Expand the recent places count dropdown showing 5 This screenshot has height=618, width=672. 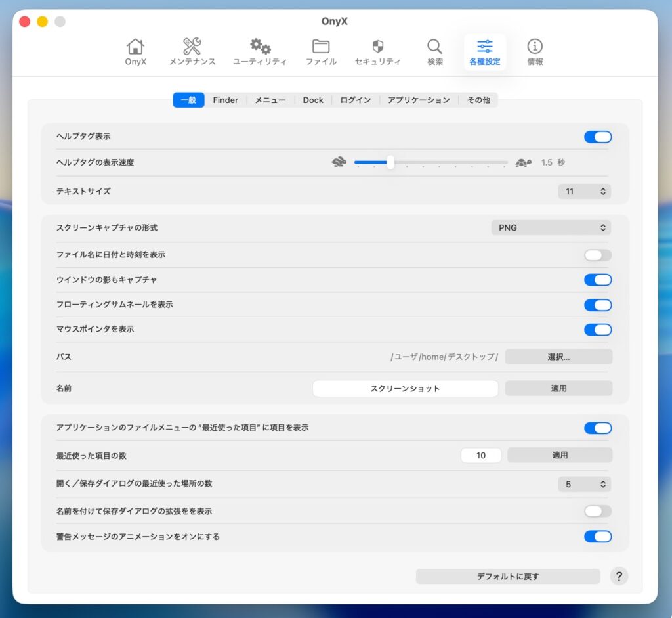[x=584, y=485]
